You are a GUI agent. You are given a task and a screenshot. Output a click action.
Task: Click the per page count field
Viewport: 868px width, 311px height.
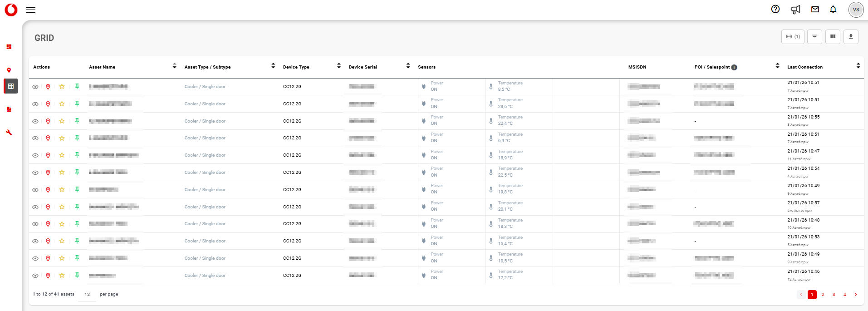click(x=87, y=295)
